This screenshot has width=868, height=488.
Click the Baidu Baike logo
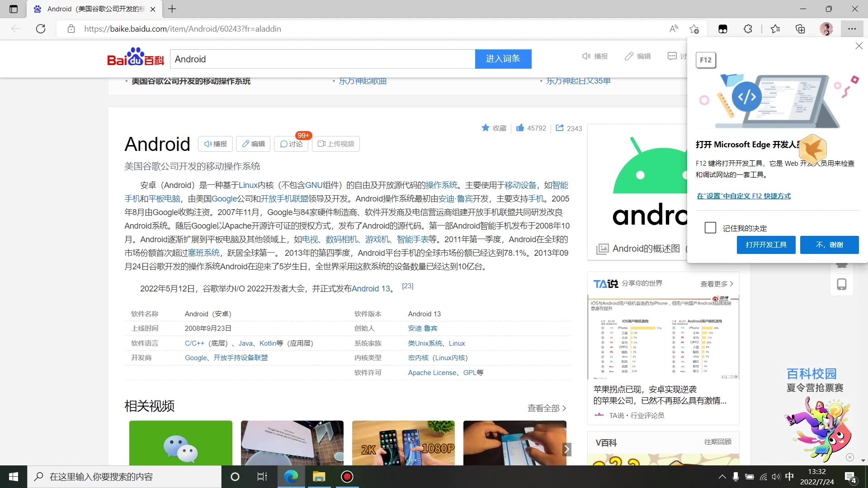click(x=135, y=57)
